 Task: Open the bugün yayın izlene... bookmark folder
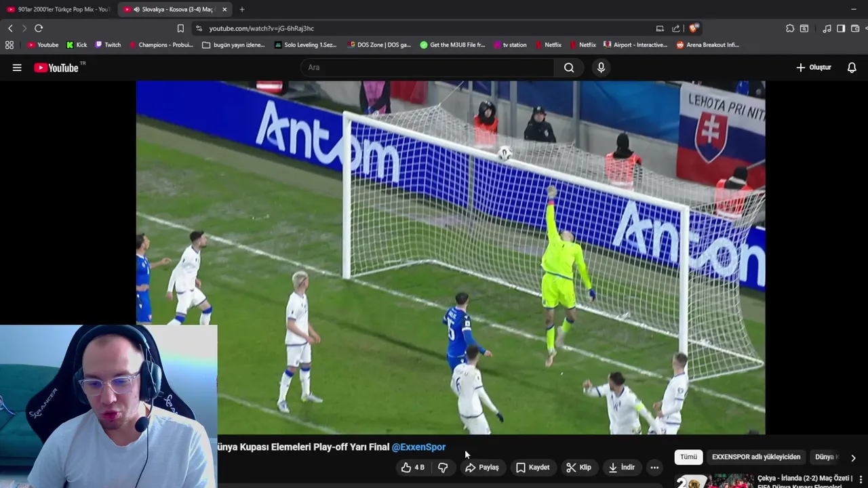point(234,45)
